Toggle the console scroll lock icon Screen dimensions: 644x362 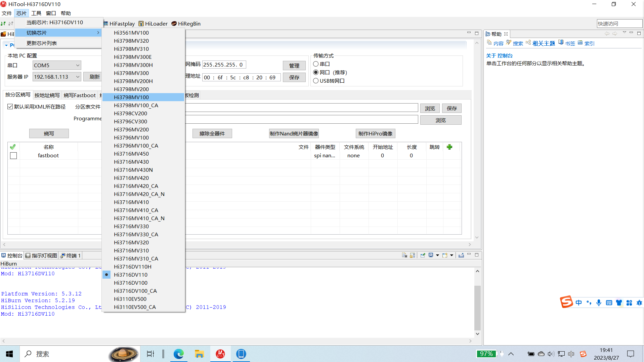coord(413,255)
